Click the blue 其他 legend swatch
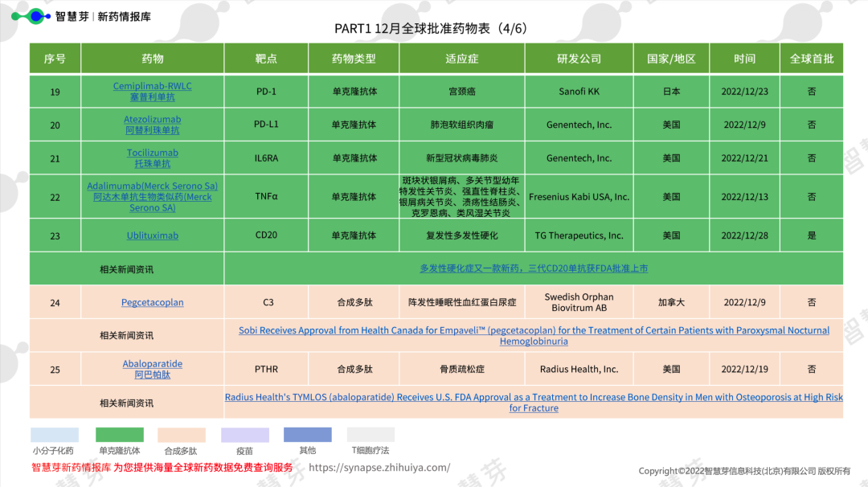 click(308, 435)
